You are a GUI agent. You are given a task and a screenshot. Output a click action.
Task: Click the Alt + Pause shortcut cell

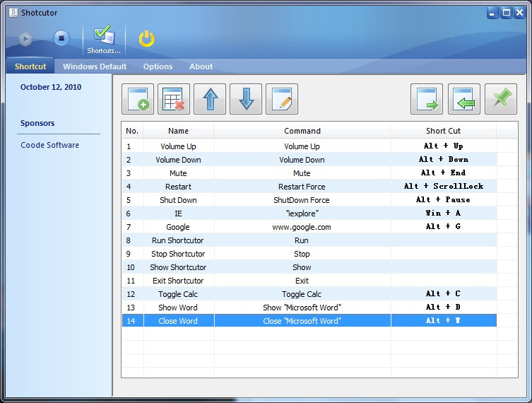[444, 200]
